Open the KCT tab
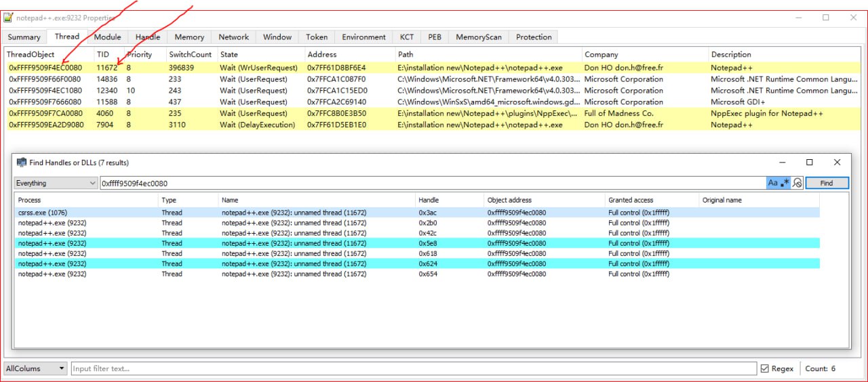The image size is (868, 382). pos(407,37)
